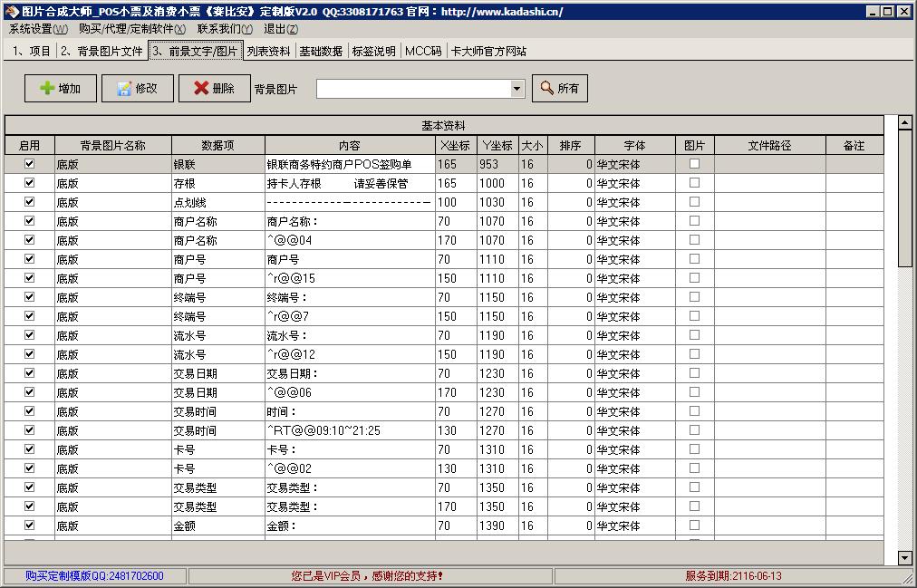Viewport: 917px width, 588px height.
Task: Check the 图片 box for 点划线 row
Action: [694, 202]
